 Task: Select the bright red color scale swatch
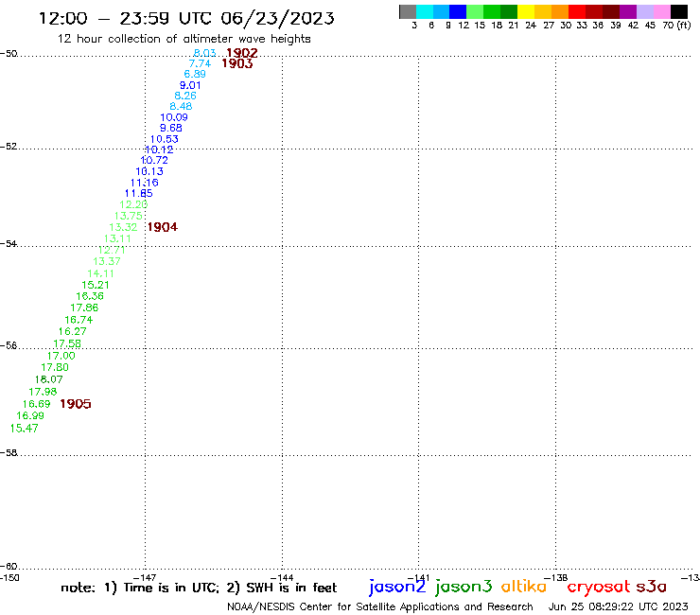[577, 11]
